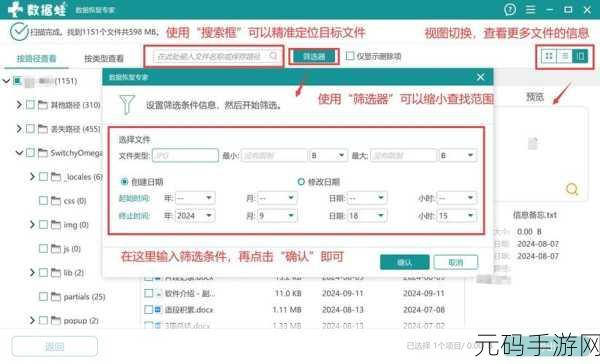Click the magnifier icon in preview pane
The image size is (600, 364).
[x=572, y=189]
